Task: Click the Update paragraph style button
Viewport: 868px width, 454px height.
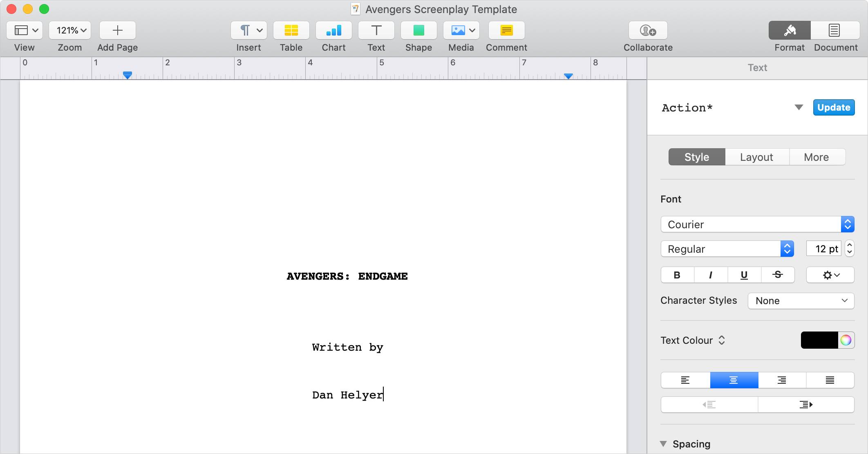Action: point(834,107)
